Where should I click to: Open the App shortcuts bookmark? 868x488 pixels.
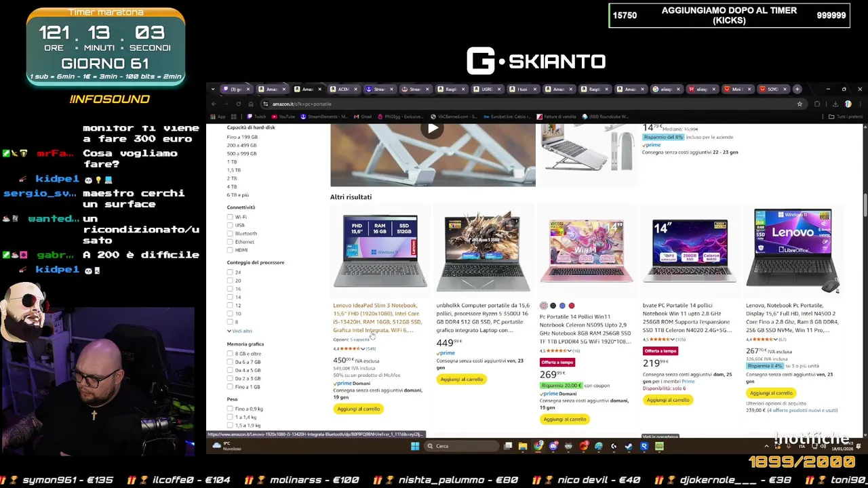218,117
